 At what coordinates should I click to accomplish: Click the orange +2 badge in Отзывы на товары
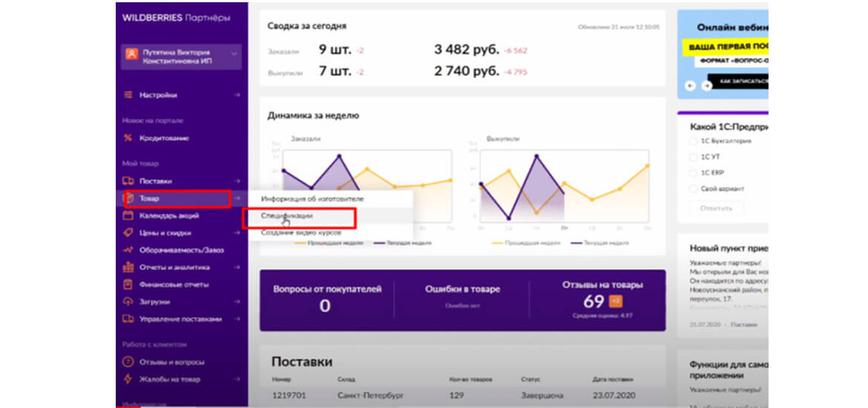[x=616, y=301]
